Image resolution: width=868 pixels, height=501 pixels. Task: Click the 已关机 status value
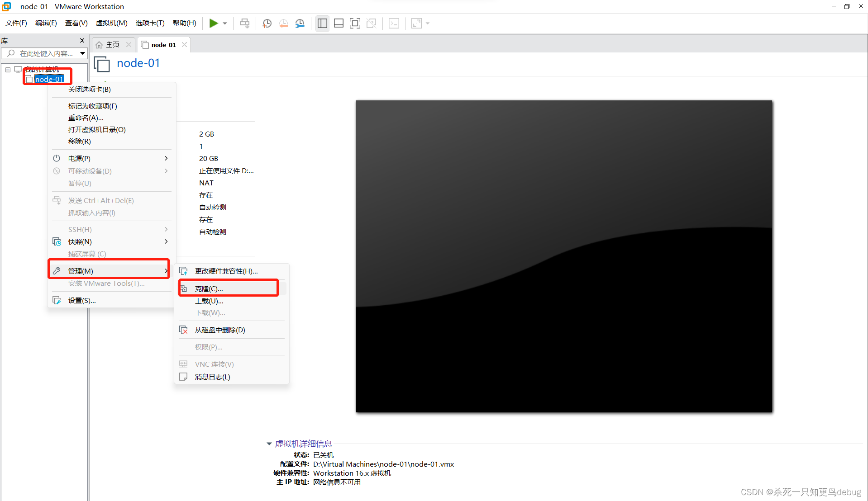pyautogui.click(x=323, y=455)
